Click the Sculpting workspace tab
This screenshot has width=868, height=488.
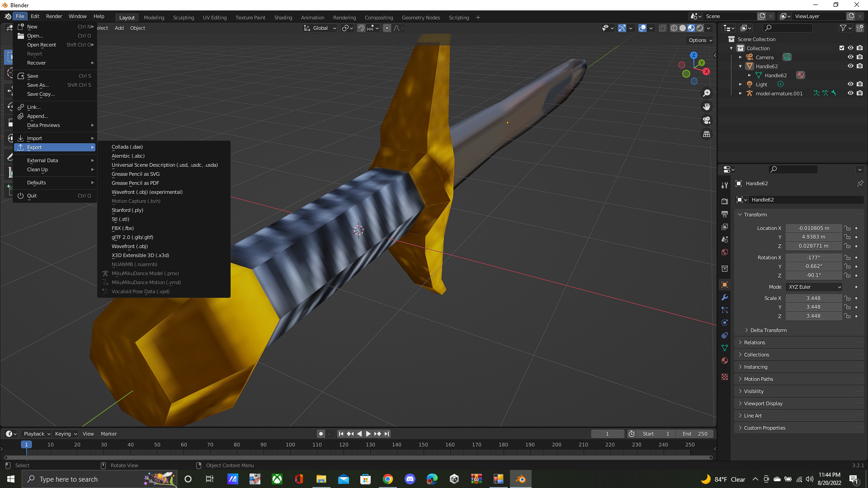click(183, 17)
